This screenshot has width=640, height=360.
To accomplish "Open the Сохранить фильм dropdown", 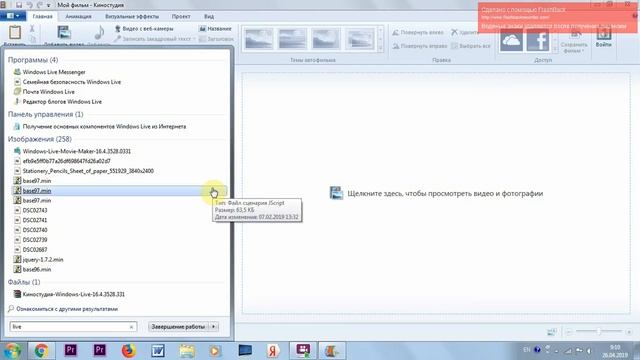I will pyautogui.click(x=574, y=42).
